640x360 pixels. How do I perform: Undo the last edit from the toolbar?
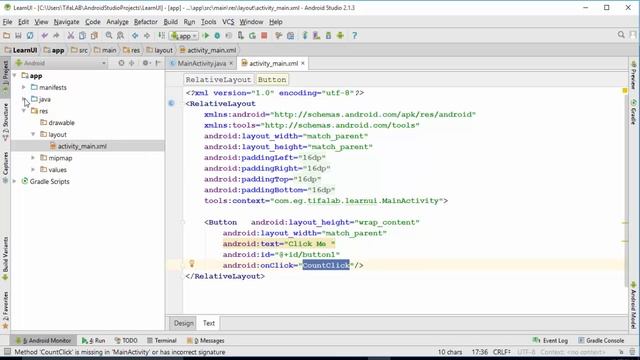pyautogui.click(x=44, y=36)
